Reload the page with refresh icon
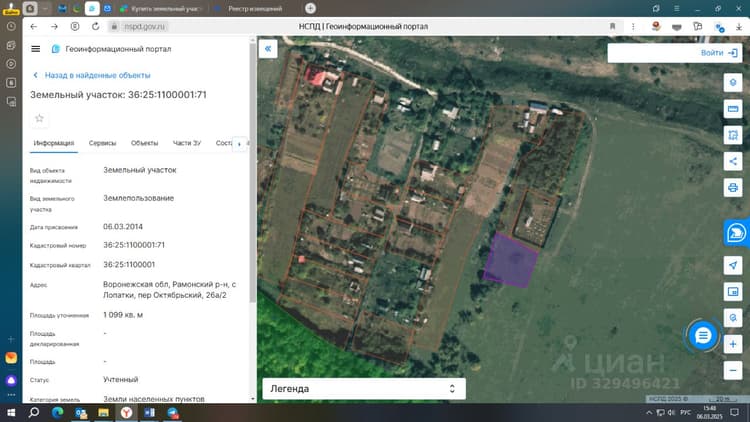Screen dimensions: 750x422 coord(96,27)
